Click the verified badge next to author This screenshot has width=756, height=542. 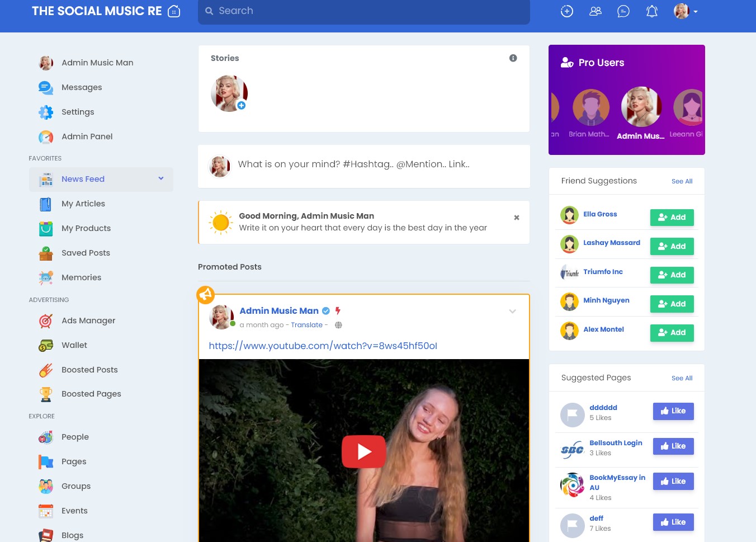(326, 311)
